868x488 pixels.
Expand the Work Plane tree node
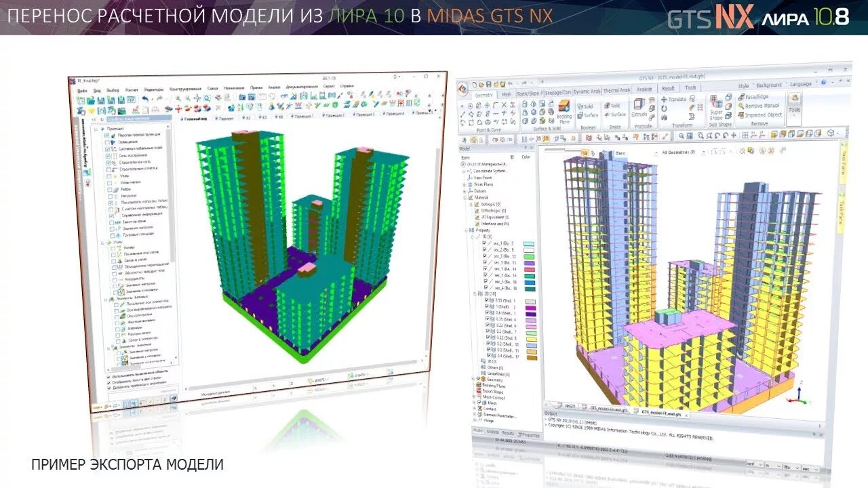coord(464,184)
